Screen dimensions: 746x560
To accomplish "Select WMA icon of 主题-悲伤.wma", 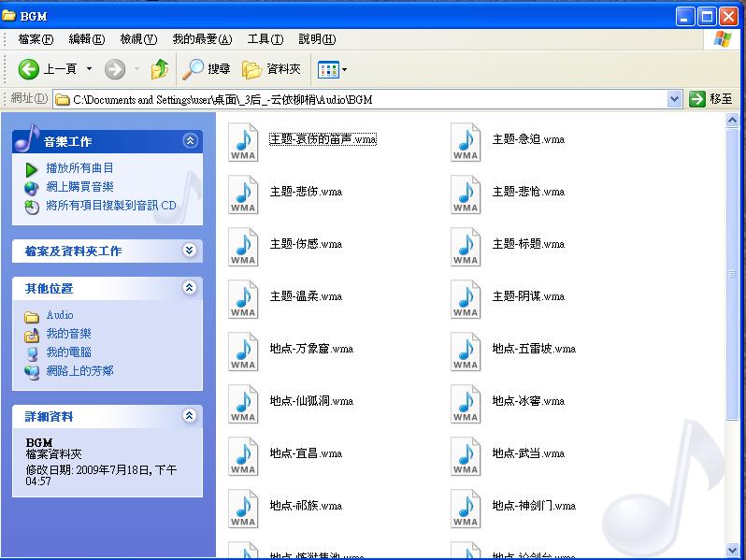I will pos(243,194).
